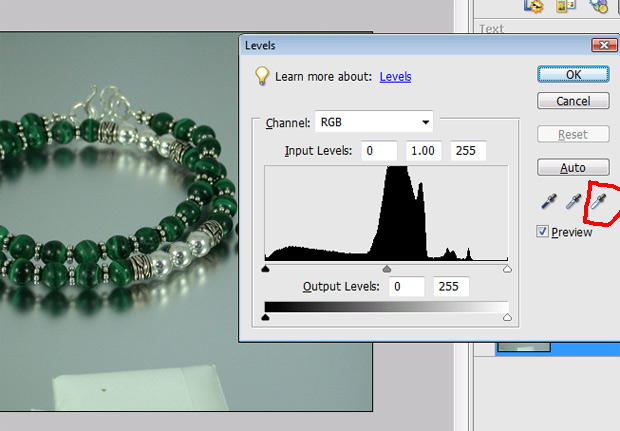Click the input shadow level field
Screen dimensions: 620x431
coord(379,151)
